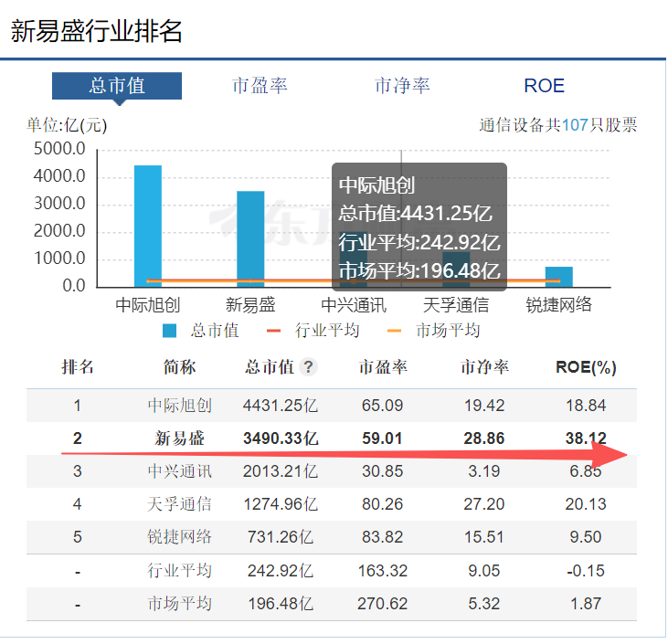The image size is (668, 644).
Task: Click the 锐捷网络 bar in the chart
Action: click(x=559, y=277)
